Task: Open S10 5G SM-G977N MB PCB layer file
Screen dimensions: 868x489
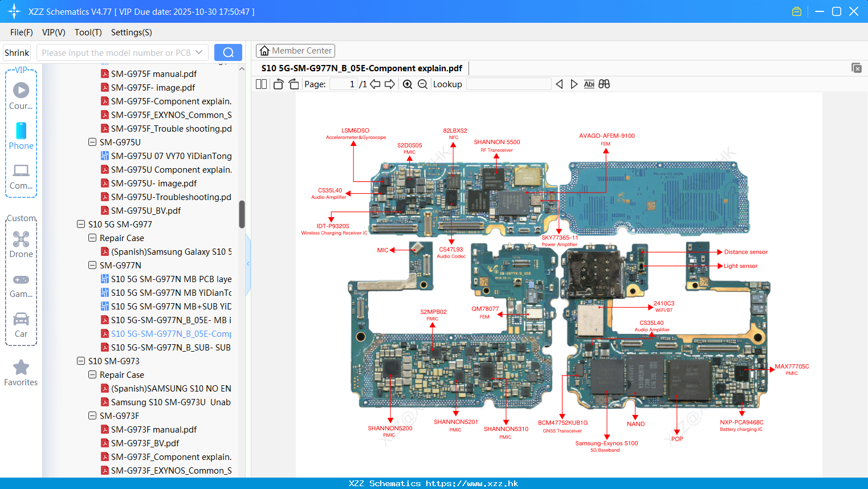Action: [x=171, y=279]
